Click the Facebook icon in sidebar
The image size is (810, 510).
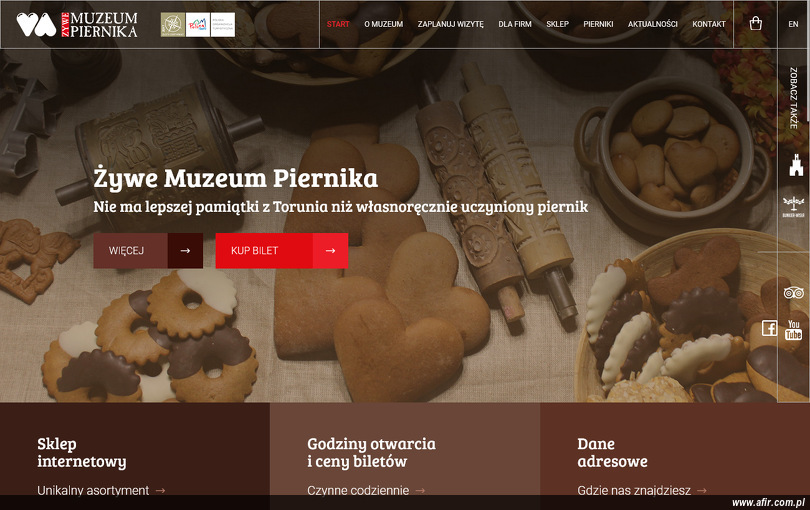pos(769,328)
